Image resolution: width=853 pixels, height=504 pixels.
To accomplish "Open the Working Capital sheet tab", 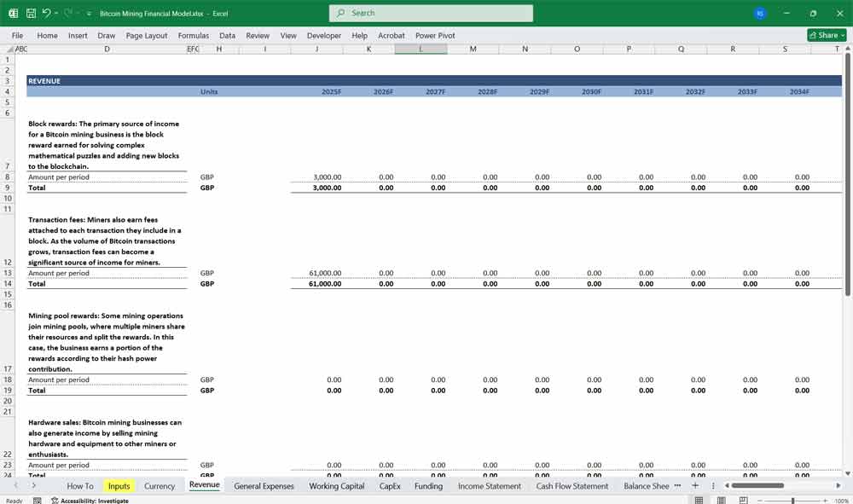I will point(337,486).
